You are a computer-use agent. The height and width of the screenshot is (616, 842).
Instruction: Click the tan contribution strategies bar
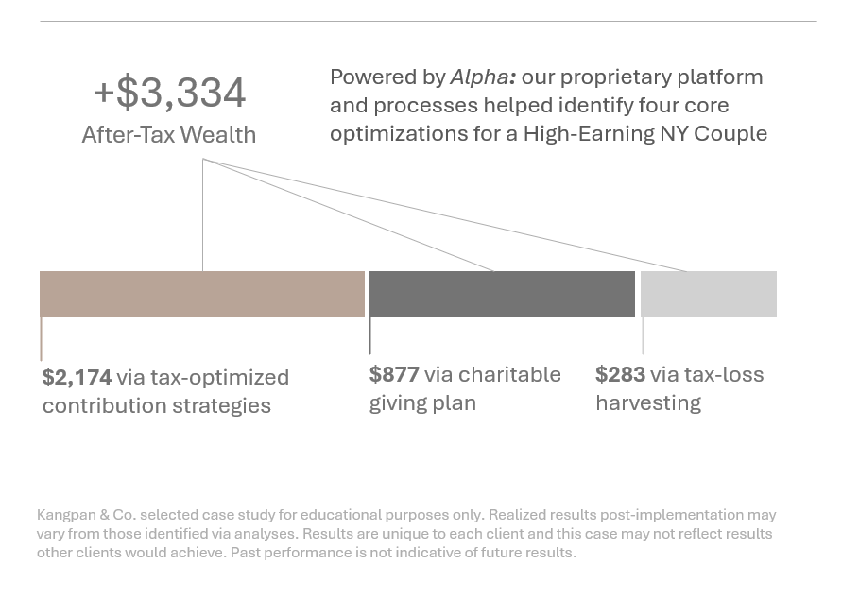tap(201, 294)
